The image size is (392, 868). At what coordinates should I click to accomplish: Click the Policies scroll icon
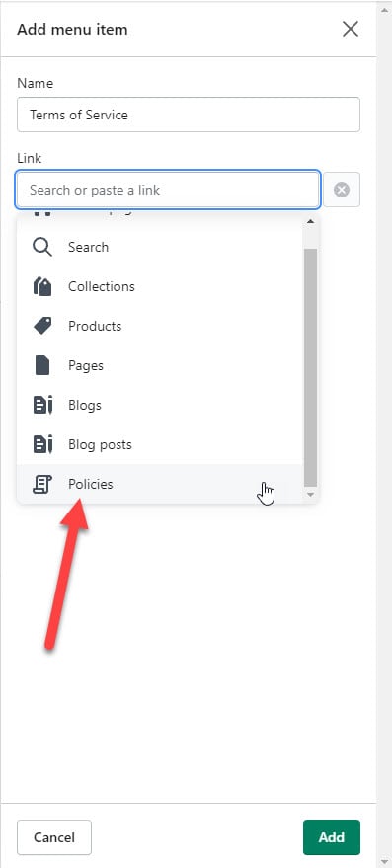point(42,485)
